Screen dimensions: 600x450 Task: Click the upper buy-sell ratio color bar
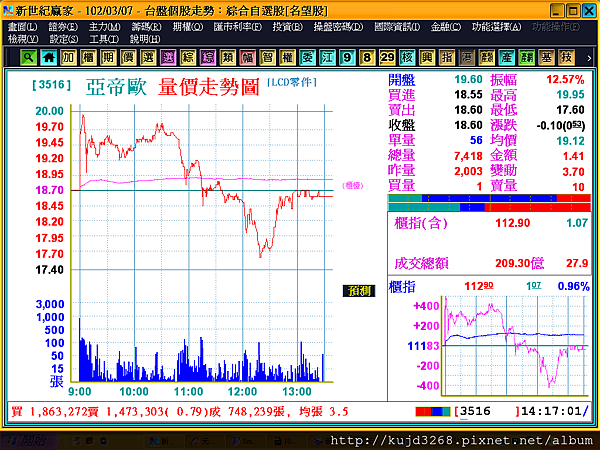(x=489, y=198)
